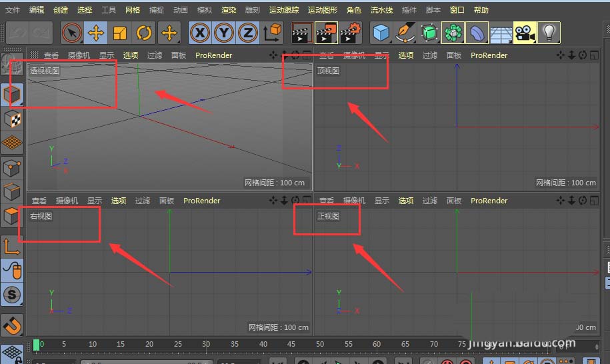The width and height of the screenshot is (610, 364).
Task: Open the 运动图形 menu in menu bar
Action: 323,10
